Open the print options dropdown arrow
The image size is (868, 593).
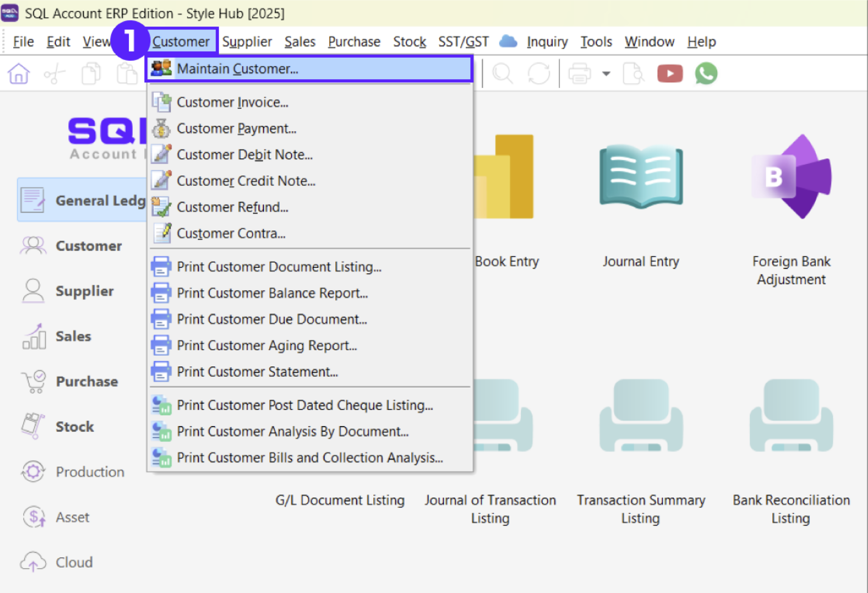point(606,73)
